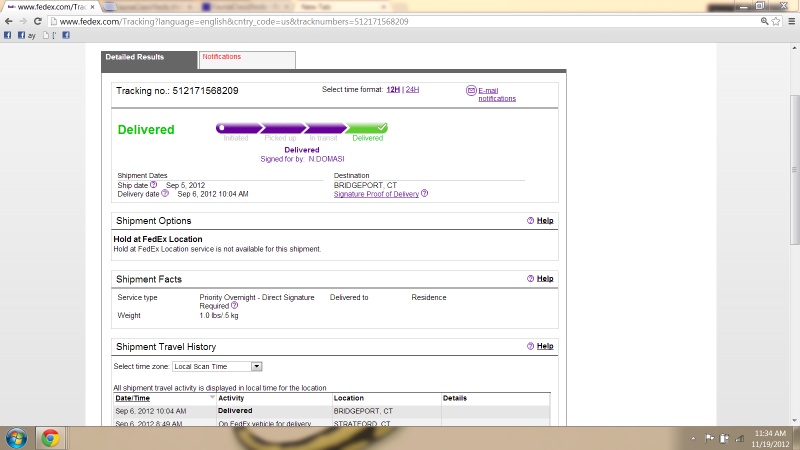Click 'Sep 6, 2012 10:04 AM' in travel history table
Screen dimensions: 800x450
coord(151,411)
